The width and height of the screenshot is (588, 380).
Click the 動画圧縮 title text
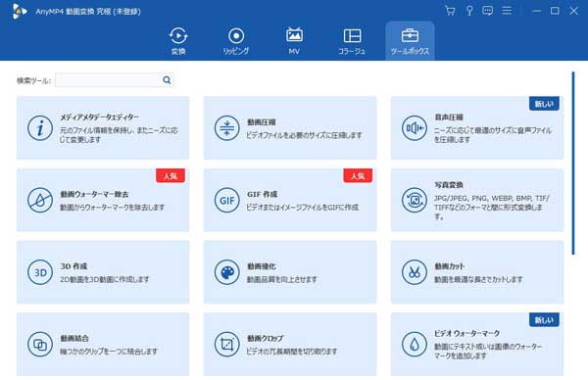pyautogui.click(x=262, y=122)
